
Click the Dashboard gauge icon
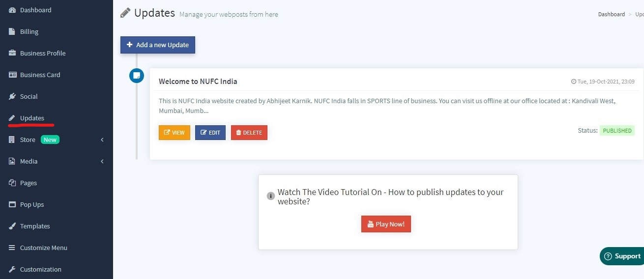pyautogui.click(x=12, y=10)
